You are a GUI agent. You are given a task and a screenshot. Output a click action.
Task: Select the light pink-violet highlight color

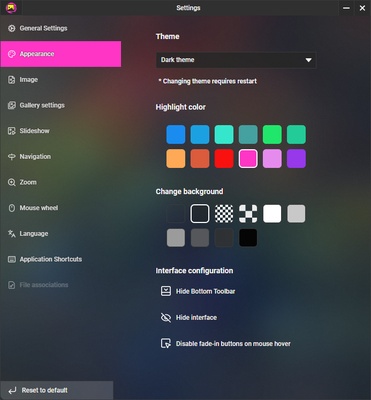coord(272,158)
